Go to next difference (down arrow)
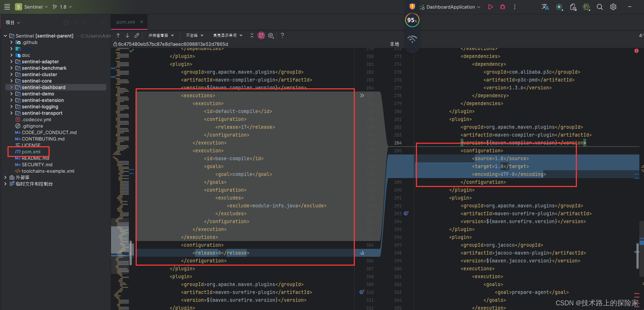Screen dimensions: 644x310 (127, 35)
